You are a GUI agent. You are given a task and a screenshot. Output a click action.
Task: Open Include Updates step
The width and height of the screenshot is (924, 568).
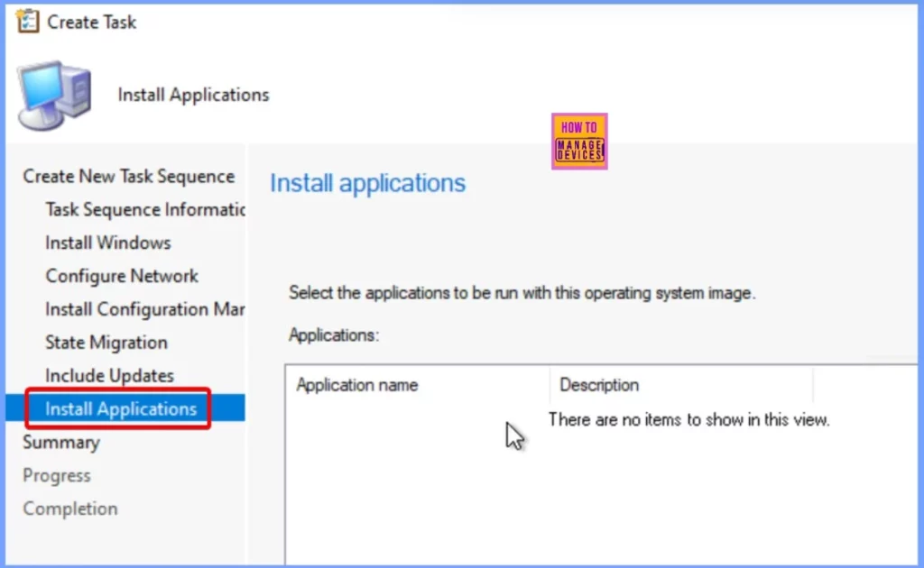click(109, 376)
